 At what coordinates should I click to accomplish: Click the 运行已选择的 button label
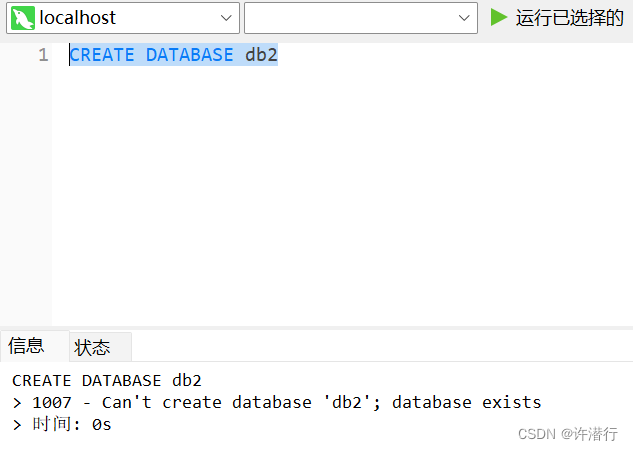tap(569, 18)
